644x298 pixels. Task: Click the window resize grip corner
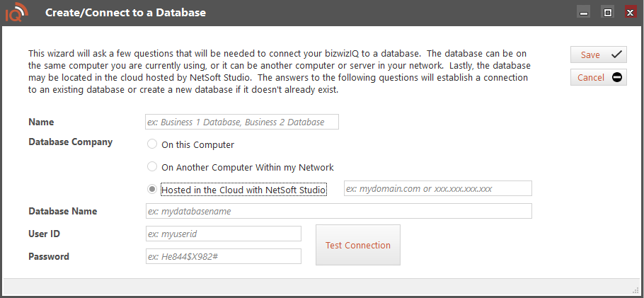click(x=635, y=290)
